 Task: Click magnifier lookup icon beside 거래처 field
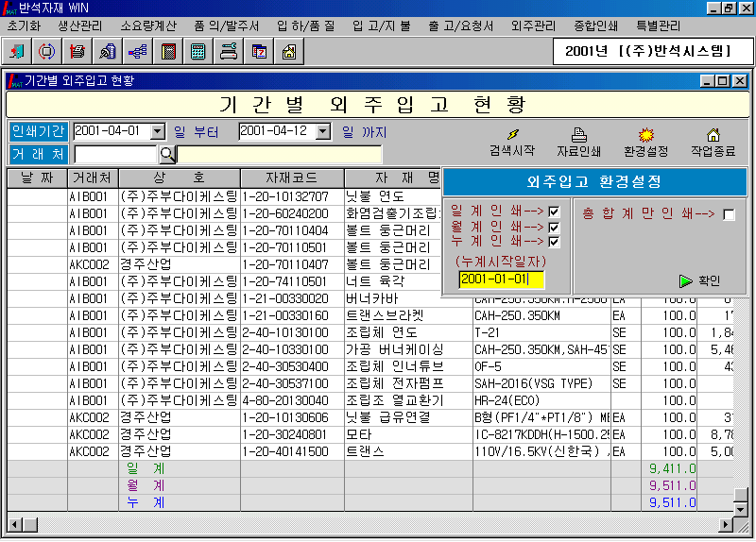tap(167, 154)
